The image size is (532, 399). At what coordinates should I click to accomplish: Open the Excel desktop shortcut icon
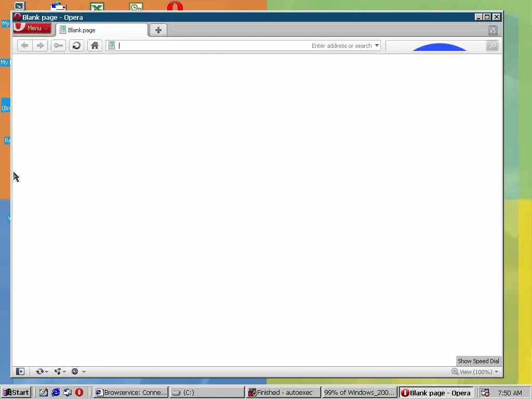pos(97,6)
